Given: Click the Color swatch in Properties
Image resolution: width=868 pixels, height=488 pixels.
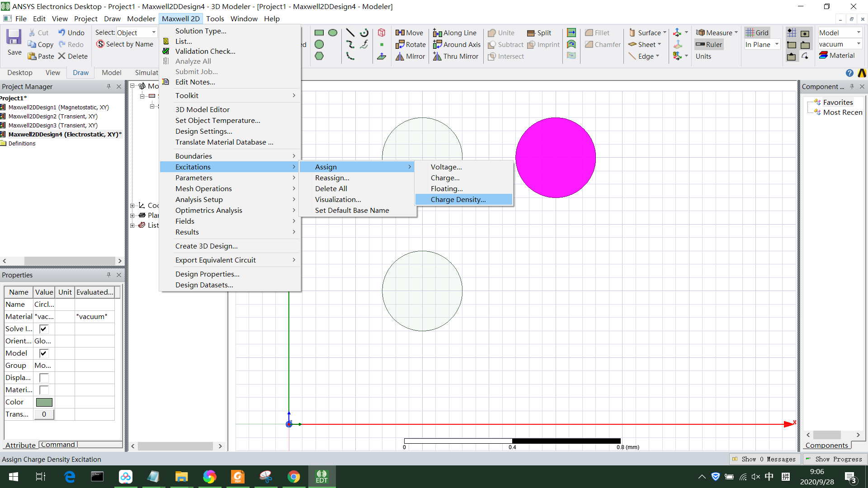Looking at the screenshot, I should pyautogui.click(x=44, y=402).
